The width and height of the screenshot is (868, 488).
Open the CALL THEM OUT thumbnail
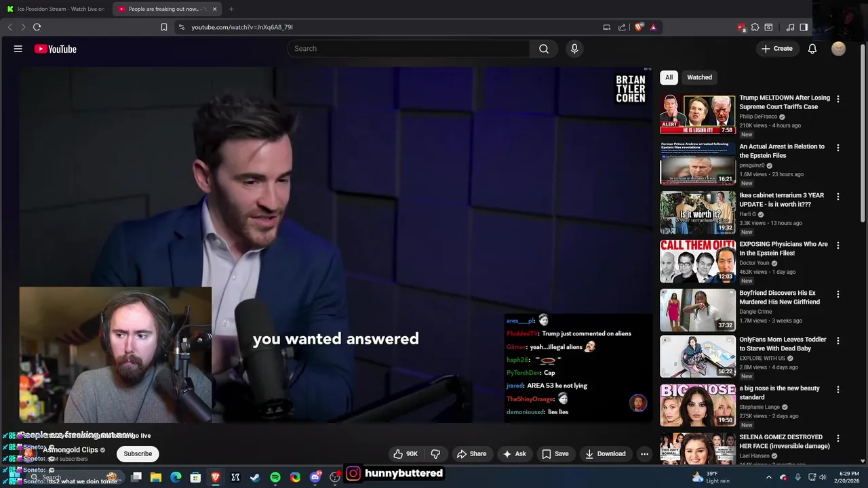(698, 261)
